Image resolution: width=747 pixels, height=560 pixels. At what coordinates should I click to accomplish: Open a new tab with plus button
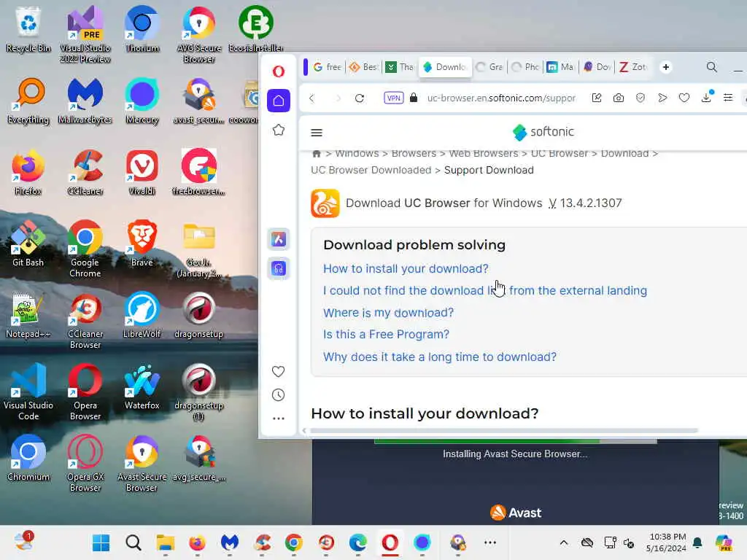point(666,67)
